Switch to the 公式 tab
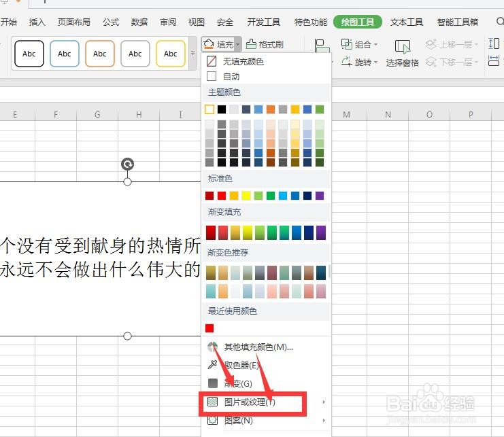This screenshot has height=437, width=504. [111, 22]
